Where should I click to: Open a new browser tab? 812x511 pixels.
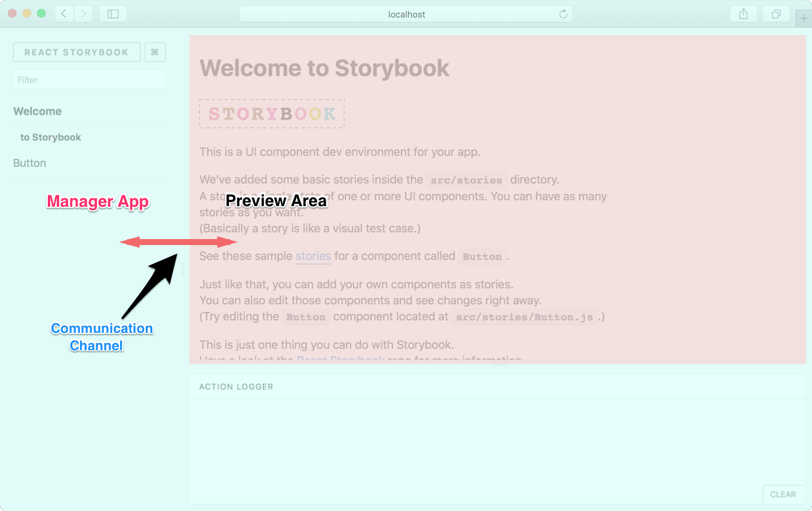tap(804, 18)
